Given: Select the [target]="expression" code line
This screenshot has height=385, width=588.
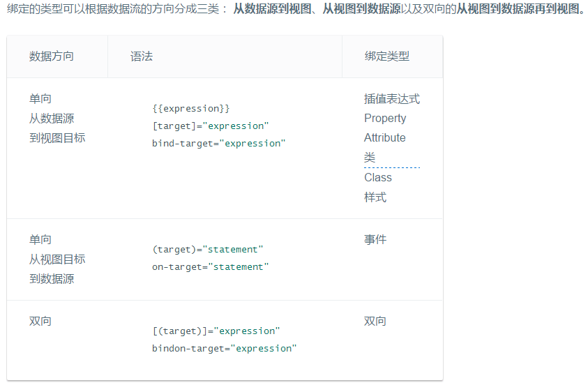Looking at the screenshot, I should tap(211, 126).
